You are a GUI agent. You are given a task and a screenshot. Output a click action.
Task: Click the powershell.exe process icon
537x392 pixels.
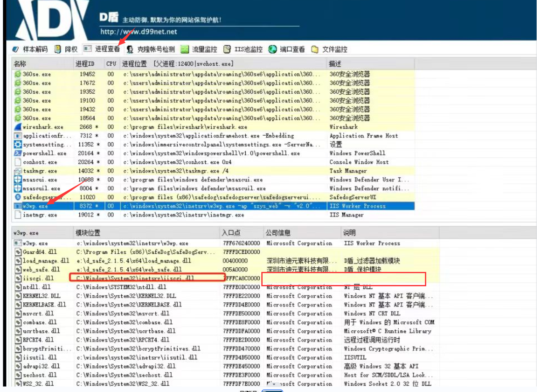[18, 153]
